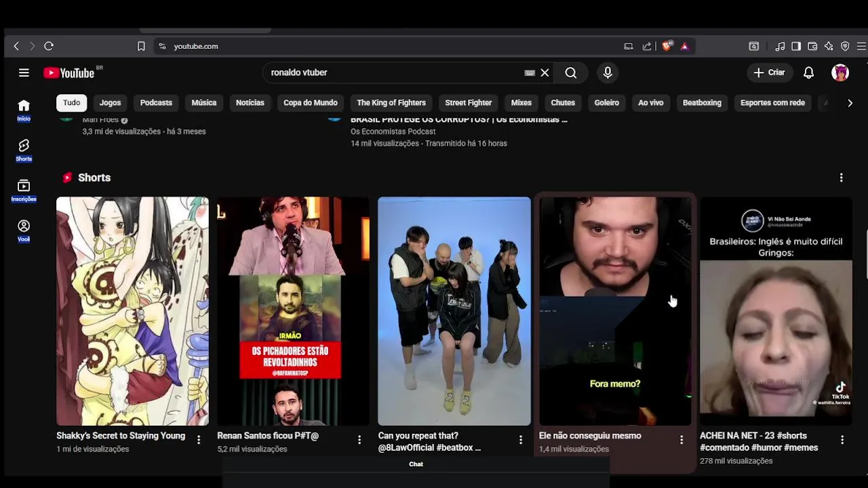The image size is (868, 488).
Task: Select the Tudo filter chip
Action: point(71,103)
